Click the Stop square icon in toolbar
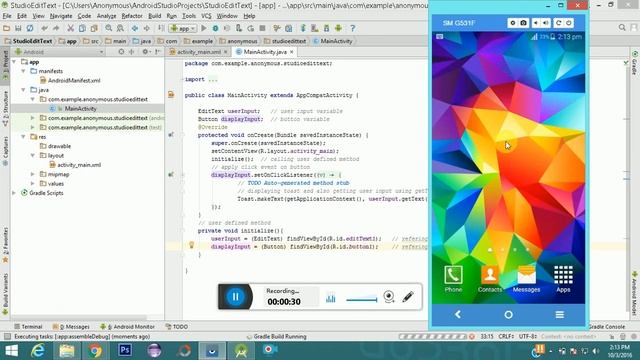The height and width of the screenshot is (360, 640). pos(262,28)
